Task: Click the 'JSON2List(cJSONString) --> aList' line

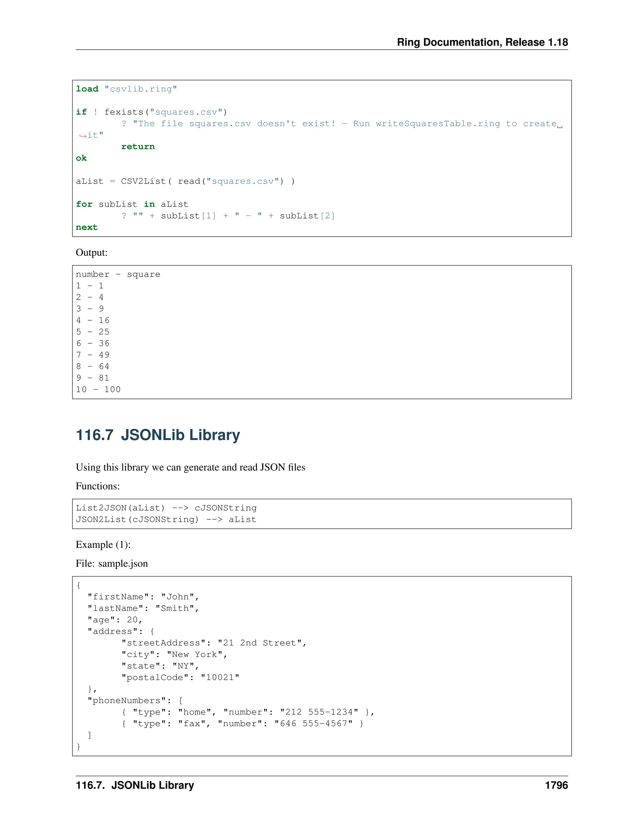Action: (x=166, y=520)
